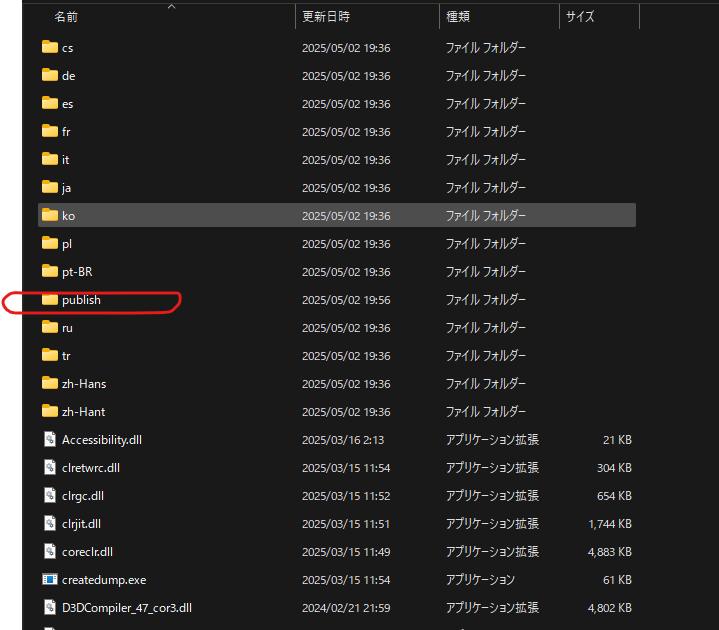Click the size value '4,802 KB'
Screen dimensions: 719x630
pyautogui.click(x=610, y=608)
